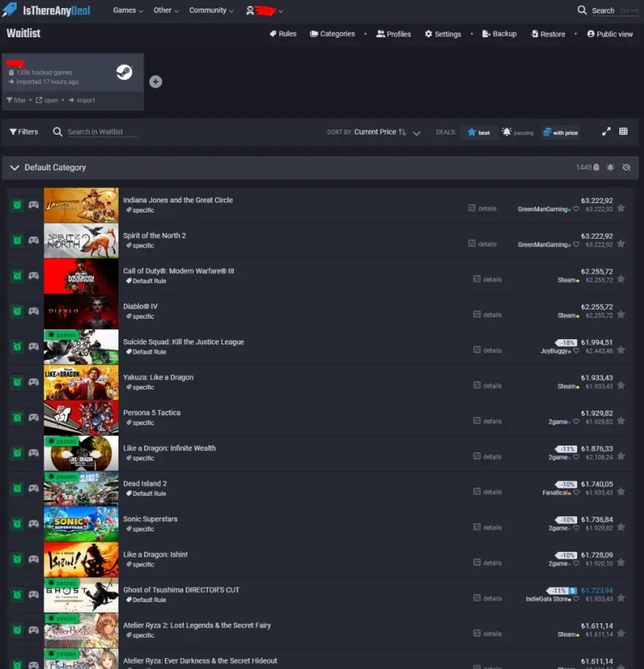Screen dimensions: 644x669
Task: Open the Games dropdown menu
Action: click(128, 10)
